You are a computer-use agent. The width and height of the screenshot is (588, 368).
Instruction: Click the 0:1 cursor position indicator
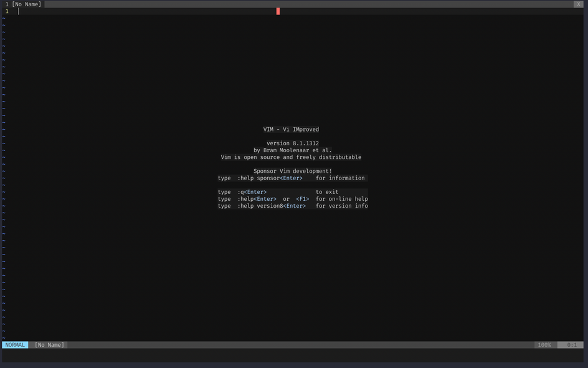(x=572, y=345)
